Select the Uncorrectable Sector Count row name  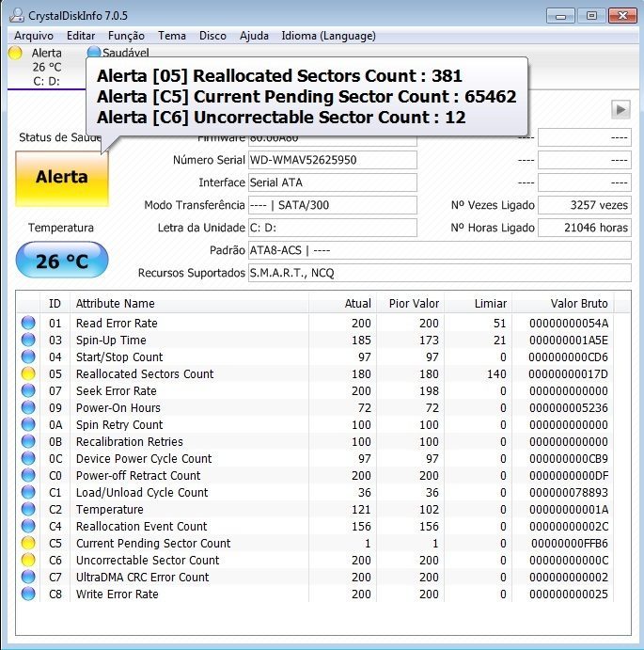click(x=148, y=560)
